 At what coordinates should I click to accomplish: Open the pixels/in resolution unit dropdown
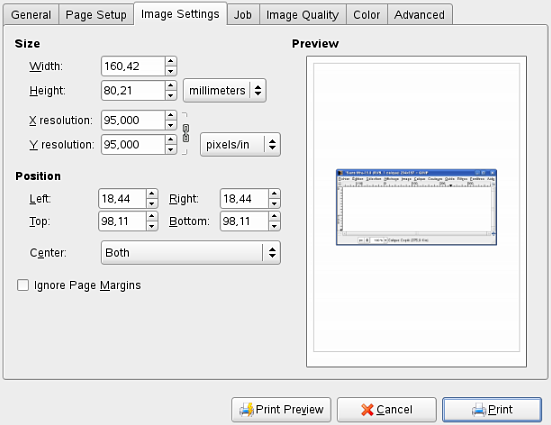pos(240,144)
